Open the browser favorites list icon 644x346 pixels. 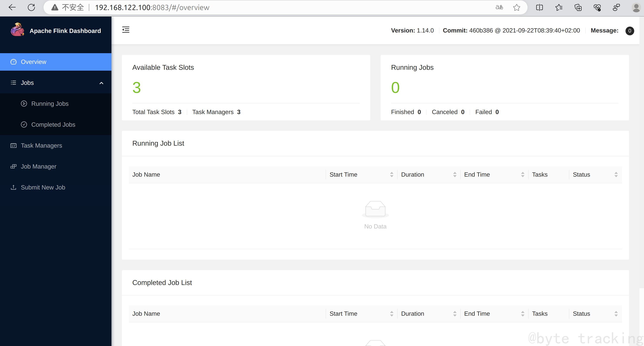click(559, 7)
